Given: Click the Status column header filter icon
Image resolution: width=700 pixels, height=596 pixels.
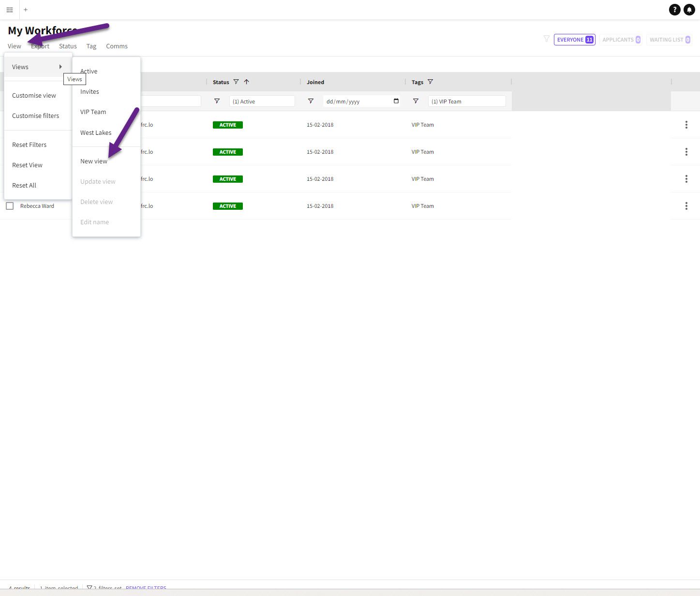Looking at the screenshot, I should [236, 82].
